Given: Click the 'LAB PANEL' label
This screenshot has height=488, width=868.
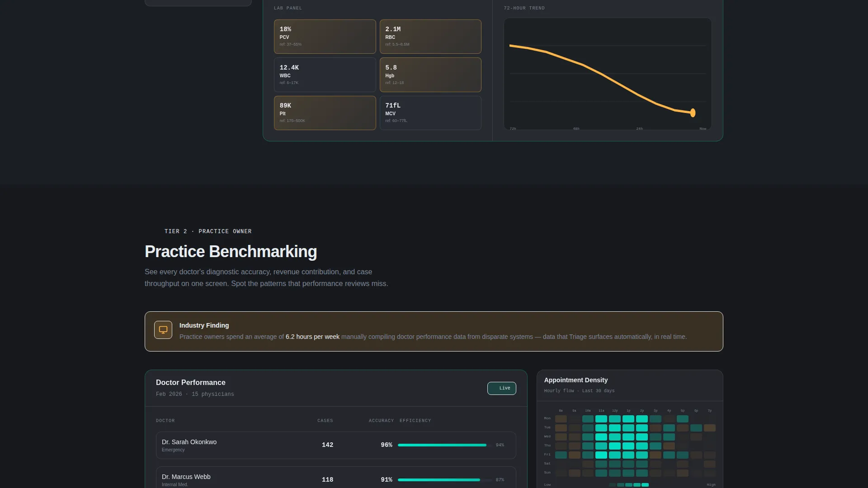Looking at the screenshot, I should (x=288, y=8).
